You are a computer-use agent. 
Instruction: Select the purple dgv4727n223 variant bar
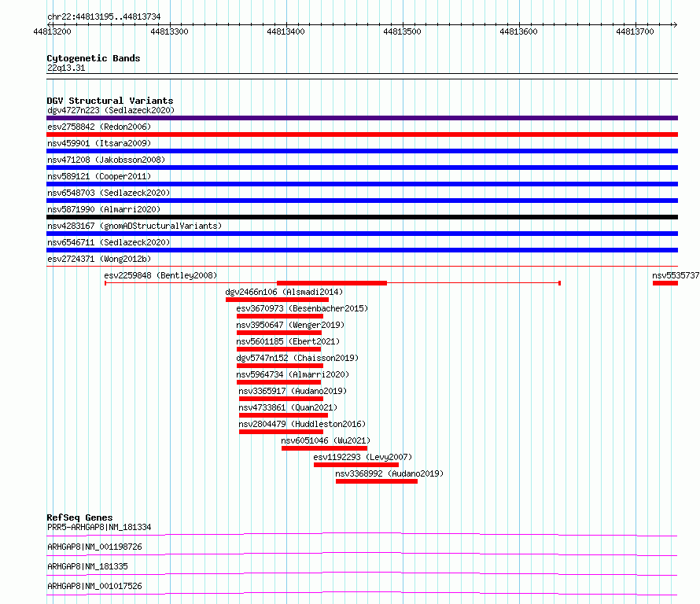362,118
